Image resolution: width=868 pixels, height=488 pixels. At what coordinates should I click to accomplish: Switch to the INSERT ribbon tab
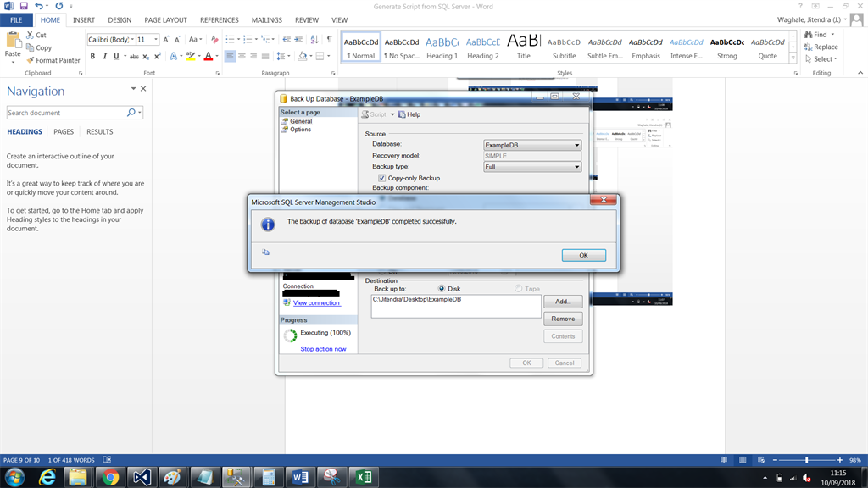[x=84, y=20]
